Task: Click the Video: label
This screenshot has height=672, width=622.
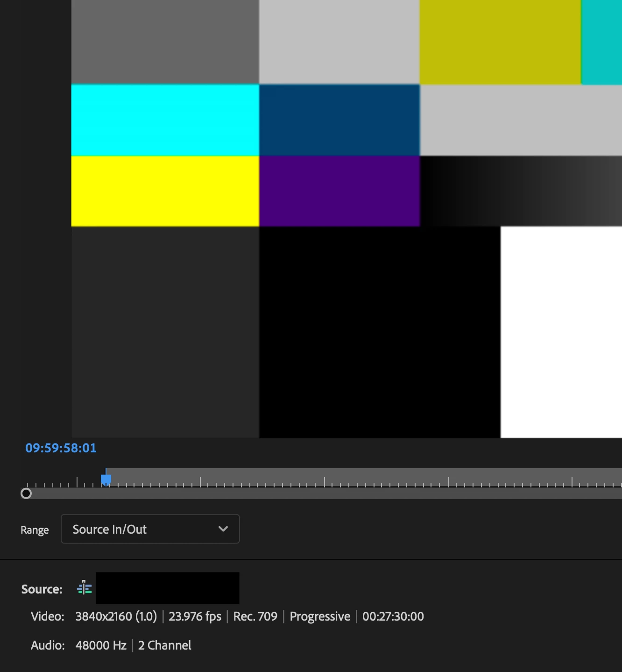Action: click(x=48, y=616)
